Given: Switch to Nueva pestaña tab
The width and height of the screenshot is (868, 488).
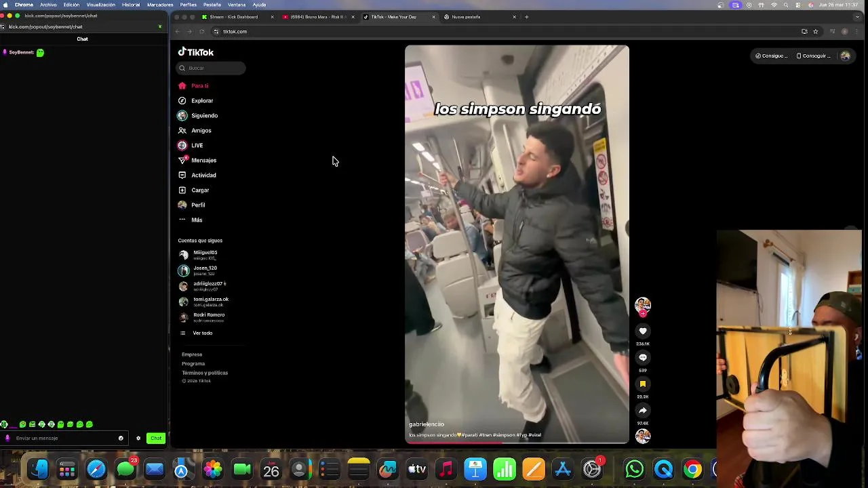Looking at the screenshot, I should coord(479,17).
